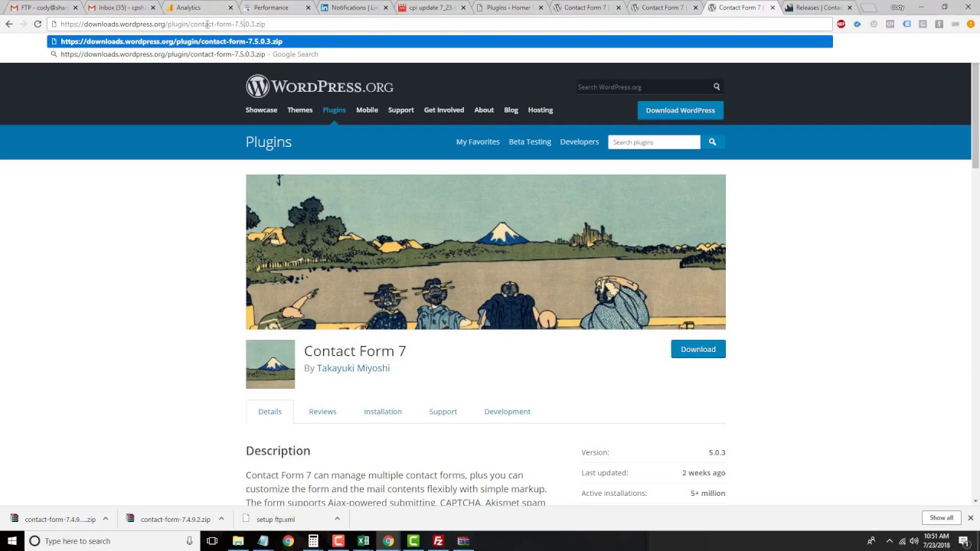Click the Windows taskbar search box

111,541
